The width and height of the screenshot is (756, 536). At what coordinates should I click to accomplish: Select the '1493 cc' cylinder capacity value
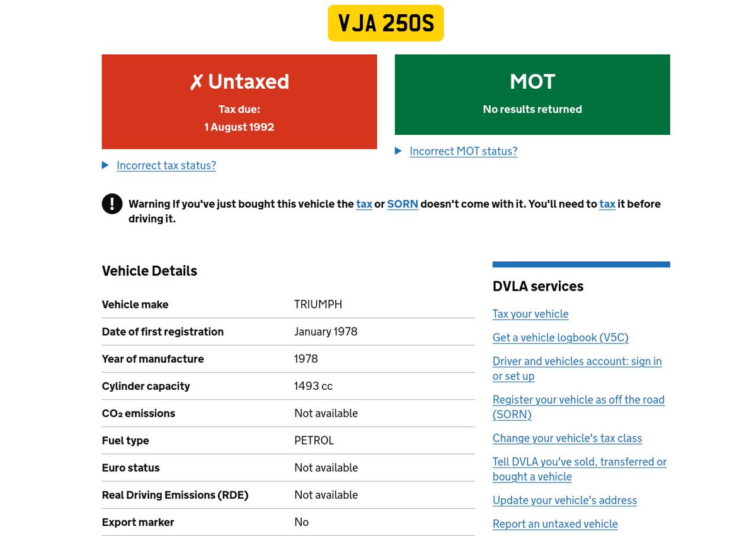tap(313, 385)
